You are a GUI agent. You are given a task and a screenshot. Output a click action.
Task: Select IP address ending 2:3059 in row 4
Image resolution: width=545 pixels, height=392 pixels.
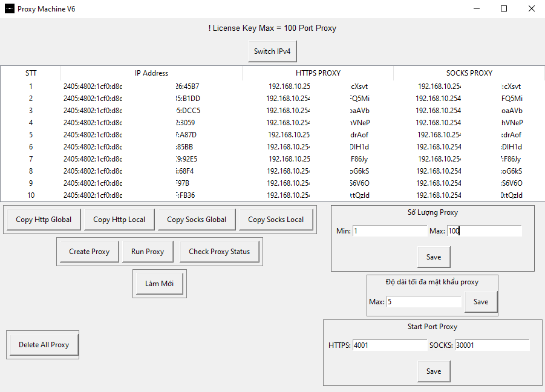[x=152, y=123]
